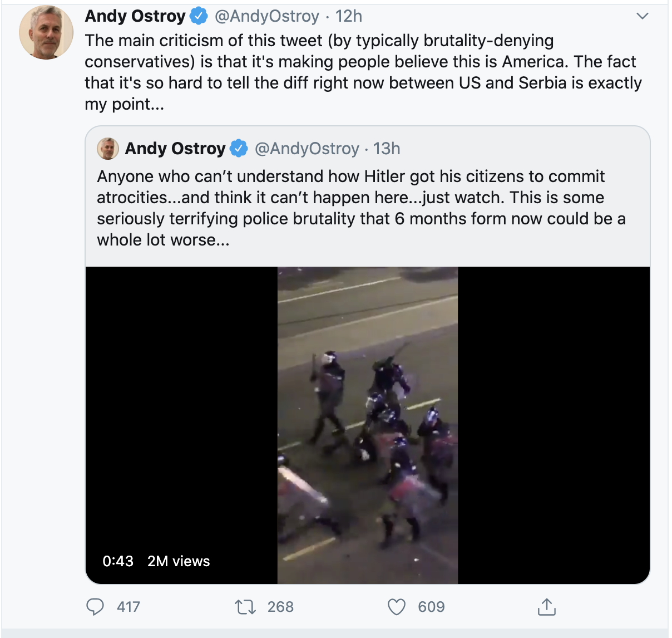Open the share tweet upload icon
The height and width of the screenshot is (638, 672).
click(x=547, y=607)
